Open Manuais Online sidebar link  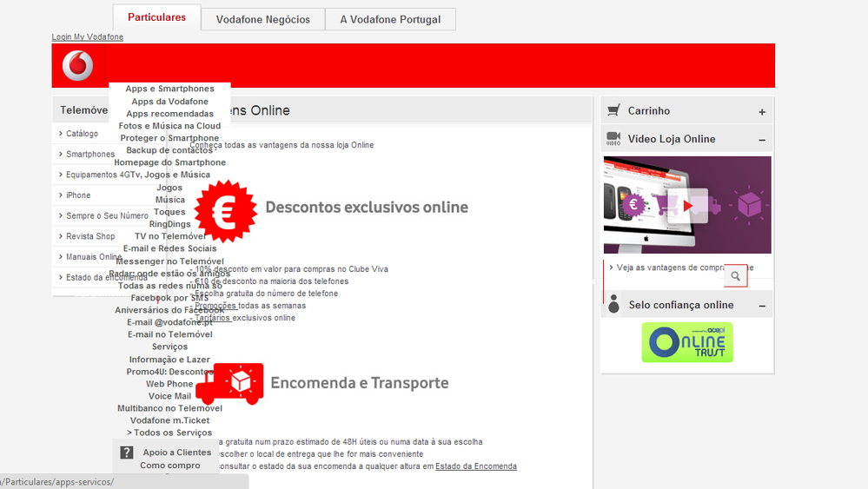[94, 257]
